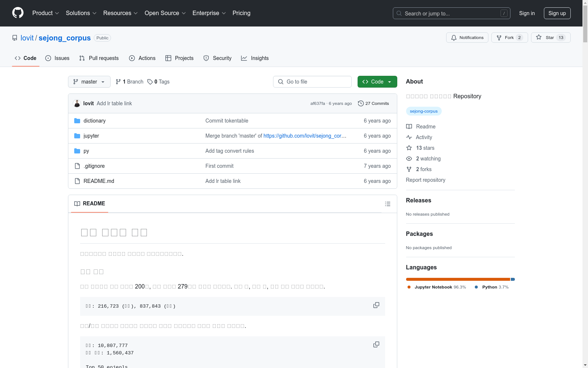Screen dimensions: 588x368
Task: Click the Sign up button
Action: pos(557,13)
